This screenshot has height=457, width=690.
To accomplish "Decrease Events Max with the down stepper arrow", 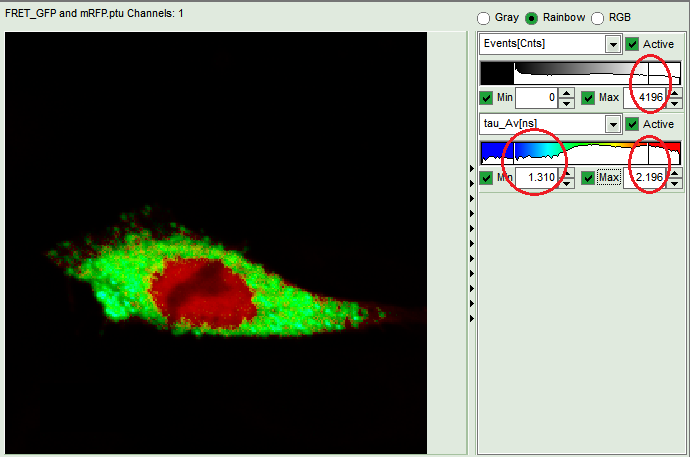I will [x=675, y=103].
